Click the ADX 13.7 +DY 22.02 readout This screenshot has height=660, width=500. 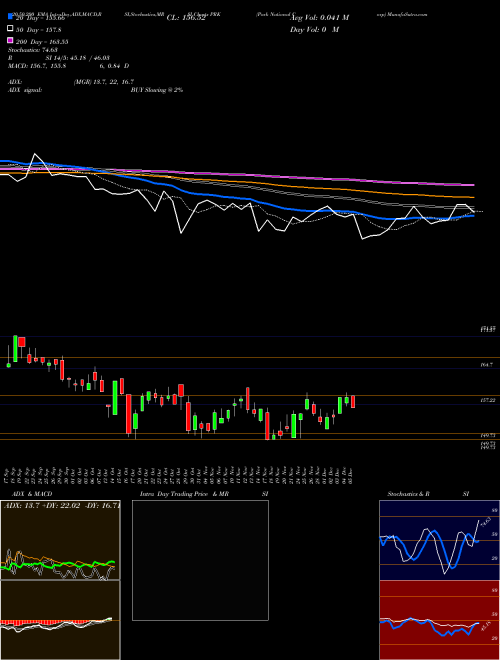pyautogui.click(x=62, y=505)
